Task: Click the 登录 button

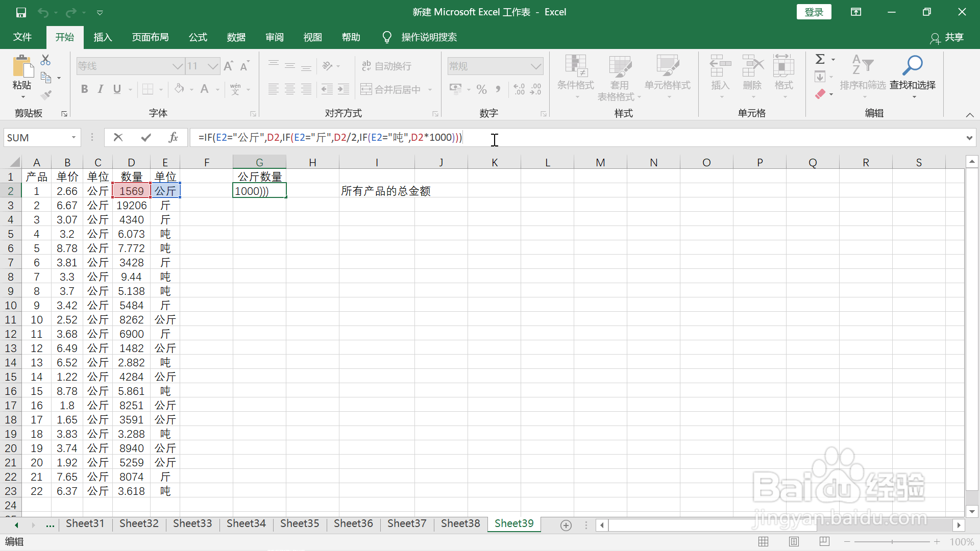Action: (x=813, y=11)
